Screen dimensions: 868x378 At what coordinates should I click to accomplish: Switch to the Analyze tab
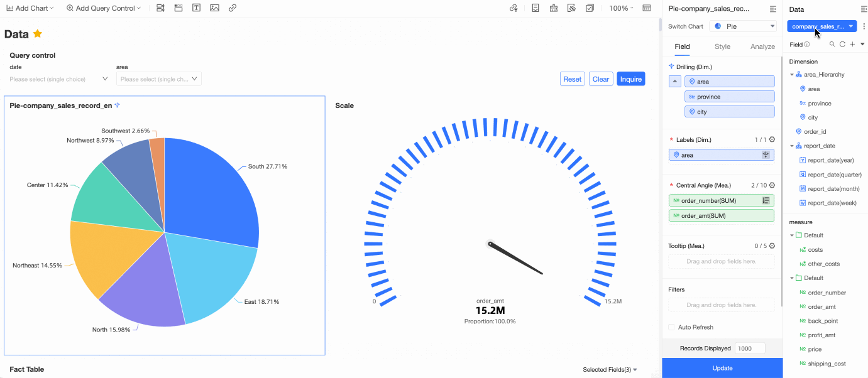point(762,46)
